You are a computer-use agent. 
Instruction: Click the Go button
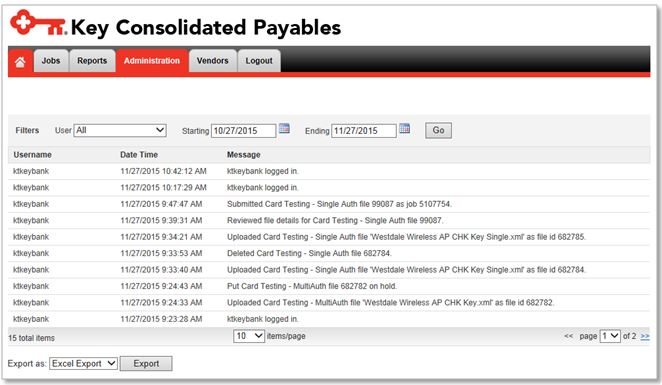pos(438,130)
